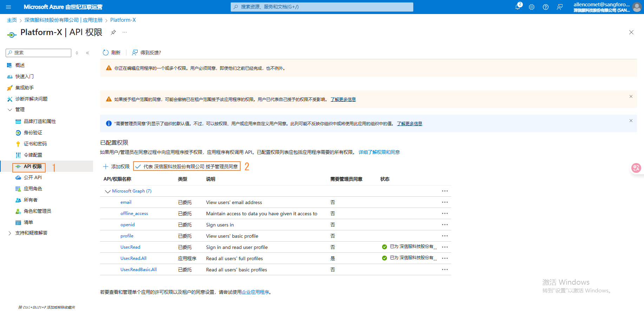Image resolution: width=644 pixels, height=311 pixels.
Task: Collapse the 管理 section in sidebar
Action: pos(10,110)
